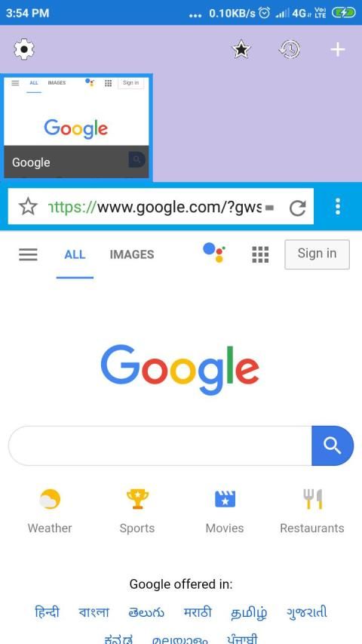Open the Movies shortcut
Screen dimensions: 362x644
[x=225, y=510]
